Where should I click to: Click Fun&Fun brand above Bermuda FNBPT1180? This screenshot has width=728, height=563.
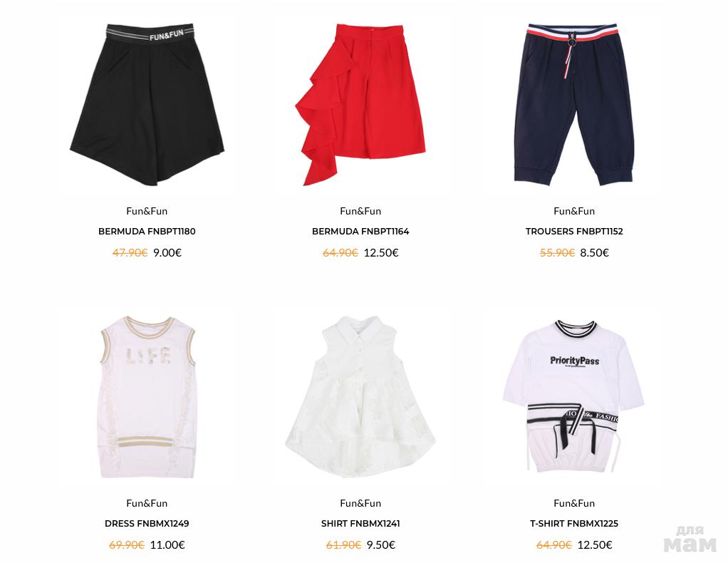(x=147, y=211)
